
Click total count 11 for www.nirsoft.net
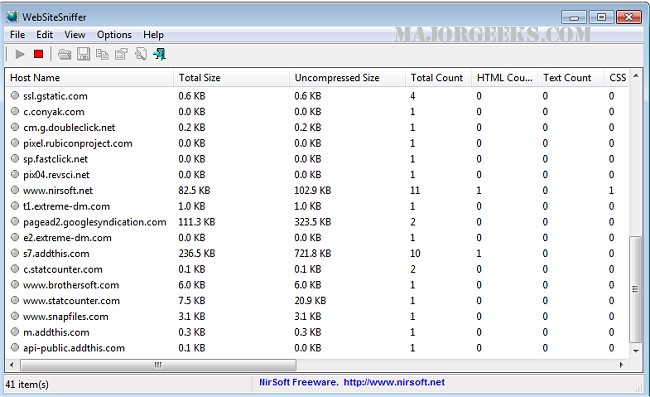[415, 190]
